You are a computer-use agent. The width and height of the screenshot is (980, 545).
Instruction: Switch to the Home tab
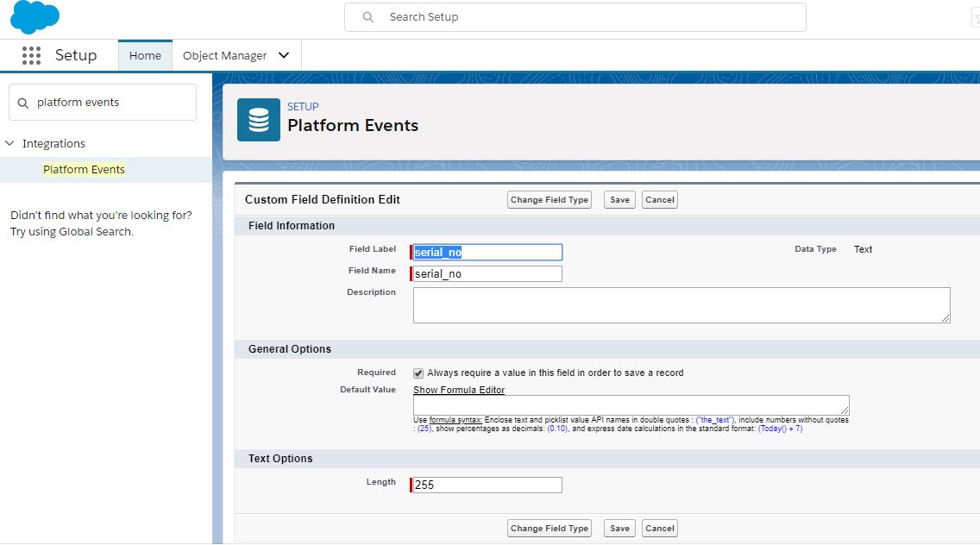(x=145, y=54)
